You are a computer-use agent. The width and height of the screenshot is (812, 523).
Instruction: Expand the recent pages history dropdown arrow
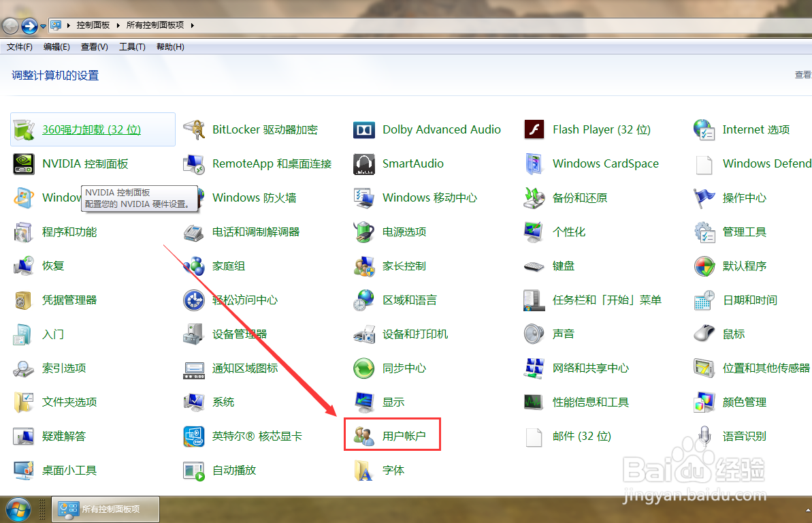coord(43,26)
